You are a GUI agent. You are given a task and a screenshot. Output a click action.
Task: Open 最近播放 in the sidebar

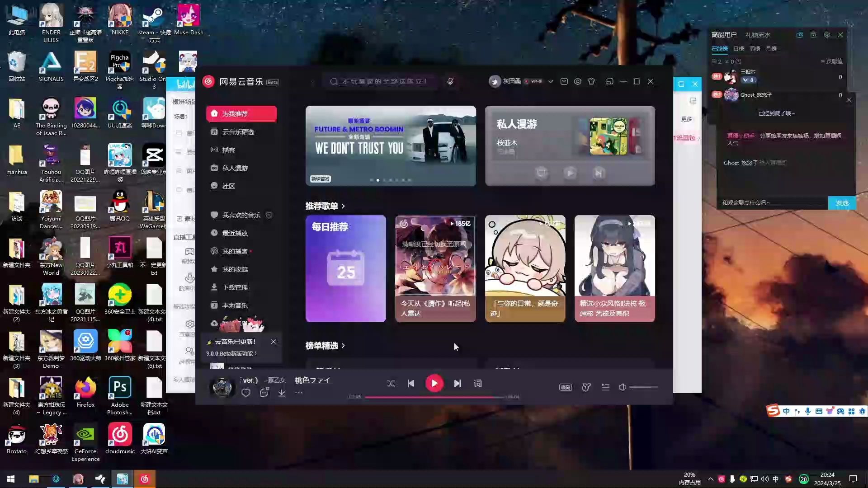(234, 233)
